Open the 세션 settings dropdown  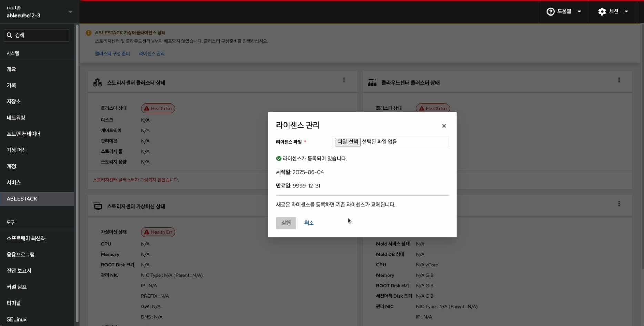613,11
